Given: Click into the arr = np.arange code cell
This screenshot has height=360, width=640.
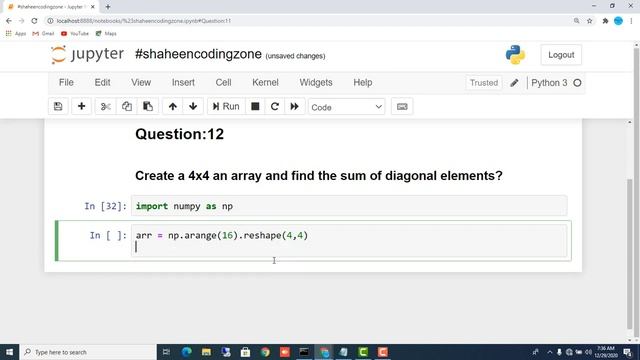Looking at the screenshot, I should click(x=349, y=240).
